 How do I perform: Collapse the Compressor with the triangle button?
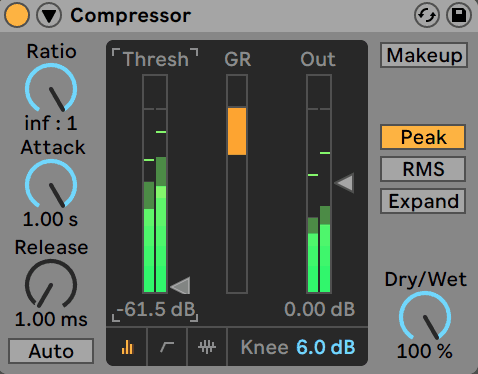(49, 15)
